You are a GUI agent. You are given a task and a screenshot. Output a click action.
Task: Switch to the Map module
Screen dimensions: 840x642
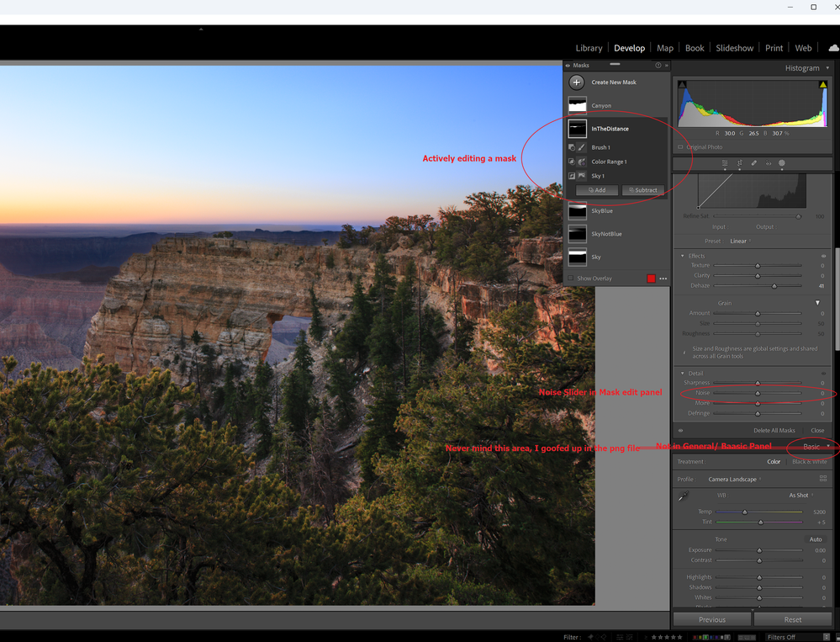pos(665,48)
